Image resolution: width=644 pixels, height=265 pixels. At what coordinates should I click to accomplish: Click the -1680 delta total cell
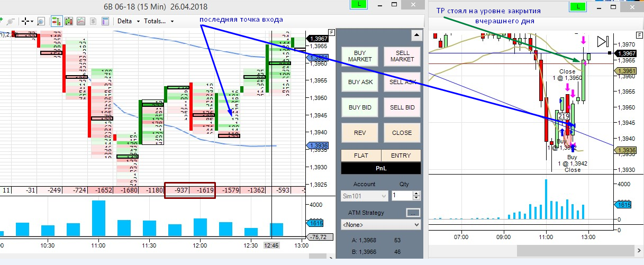pyautogui.click(x=127, y=190)
